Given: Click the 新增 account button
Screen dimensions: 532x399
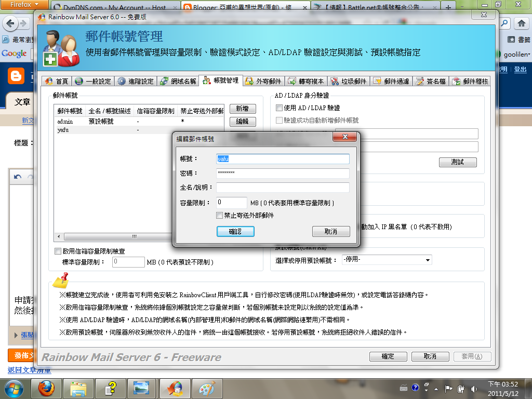Looking at the screenshot, I should pyautogui.click(x=243, y=109).
